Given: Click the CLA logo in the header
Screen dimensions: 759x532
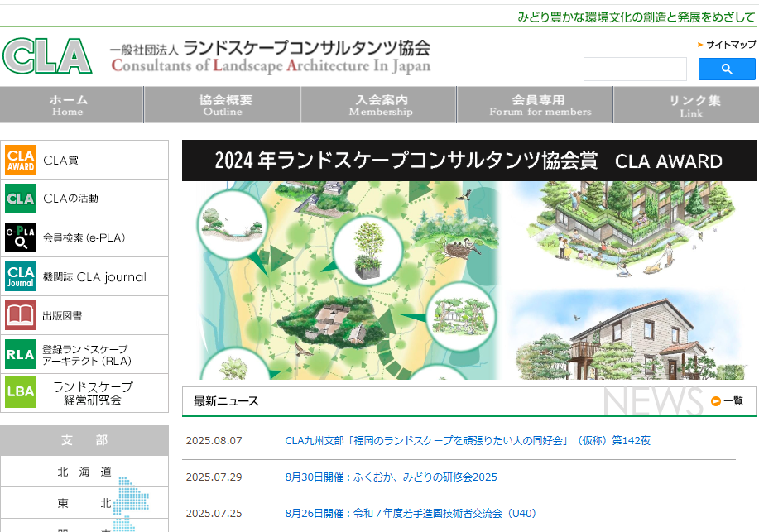Looking at the screenshot, I should pyautogui.click(x=47, y=56).
